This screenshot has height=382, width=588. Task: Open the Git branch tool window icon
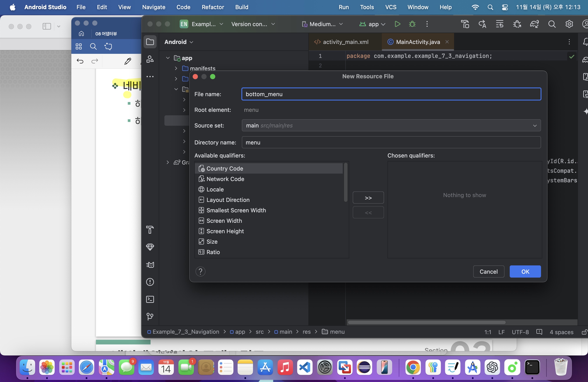(150, 317)
